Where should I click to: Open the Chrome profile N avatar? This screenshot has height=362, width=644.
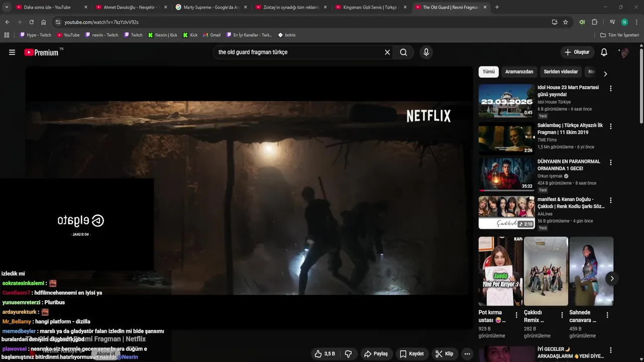[624, 22]
